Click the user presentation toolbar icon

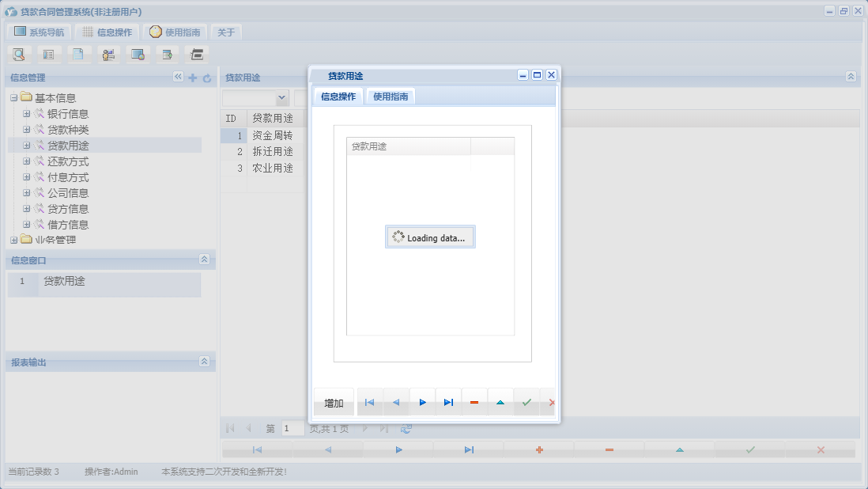(108, 55)
